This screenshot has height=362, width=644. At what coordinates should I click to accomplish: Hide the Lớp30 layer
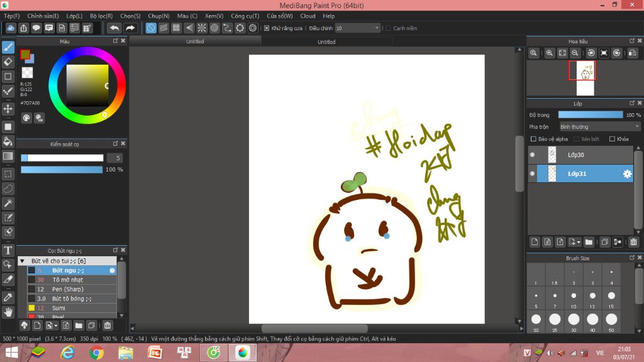532,155
